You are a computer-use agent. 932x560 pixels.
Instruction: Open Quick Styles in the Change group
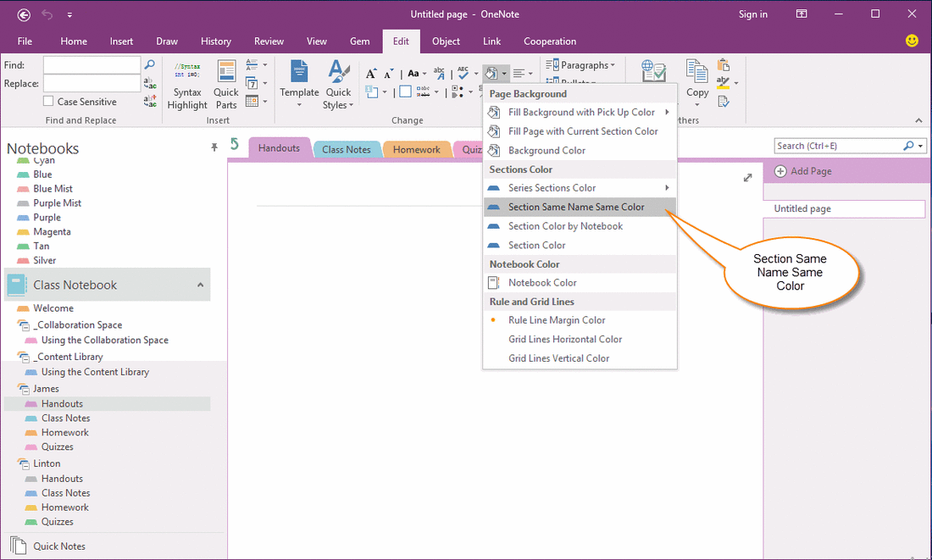(x=338, y=86)
